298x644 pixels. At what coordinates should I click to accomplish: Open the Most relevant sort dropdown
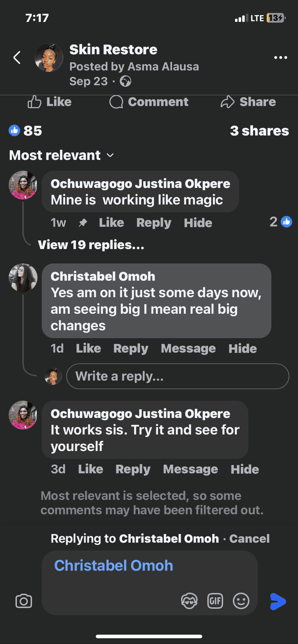tap(62, 155)
